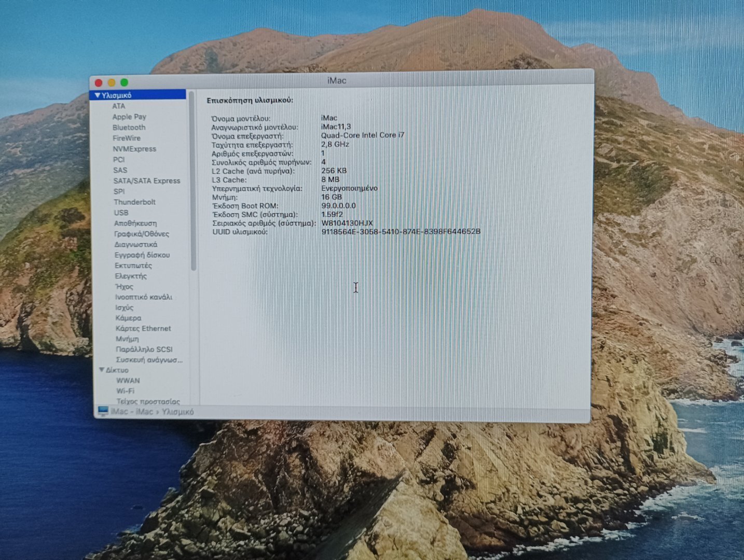Select Κάρτες Ethernet in sidebar
This screenshot has height=560, width=744.
tap(143, 328)
